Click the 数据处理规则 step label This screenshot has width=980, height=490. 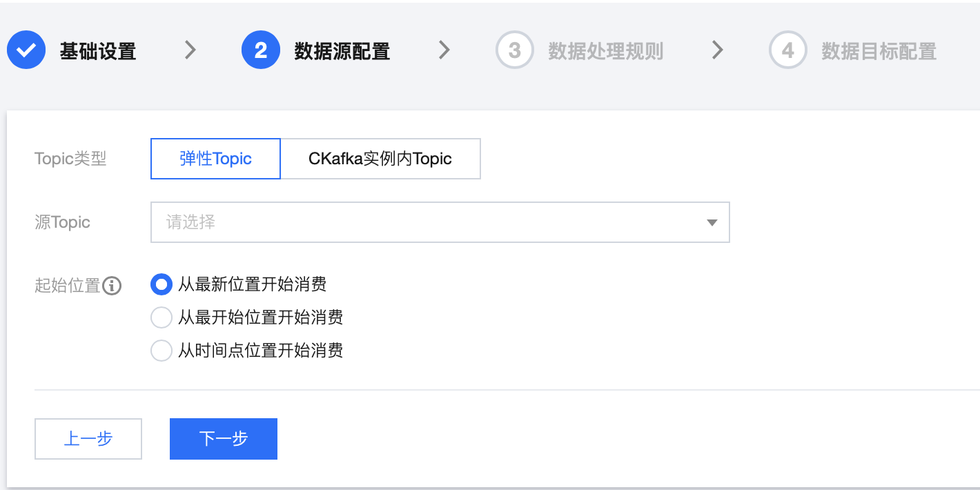pos(606,51)
